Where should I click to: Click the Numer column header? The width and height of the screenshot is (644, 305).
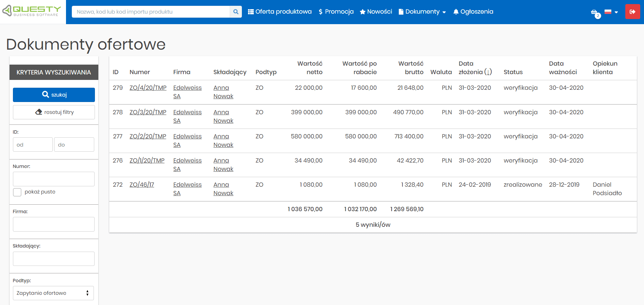pyautogui.click(x=140, y=72)
